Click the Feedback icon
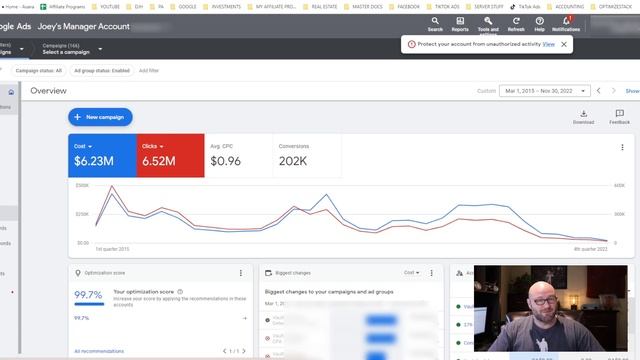Image resolution: width=640 pixels, height=360 pixels. (x=620, y=117)
